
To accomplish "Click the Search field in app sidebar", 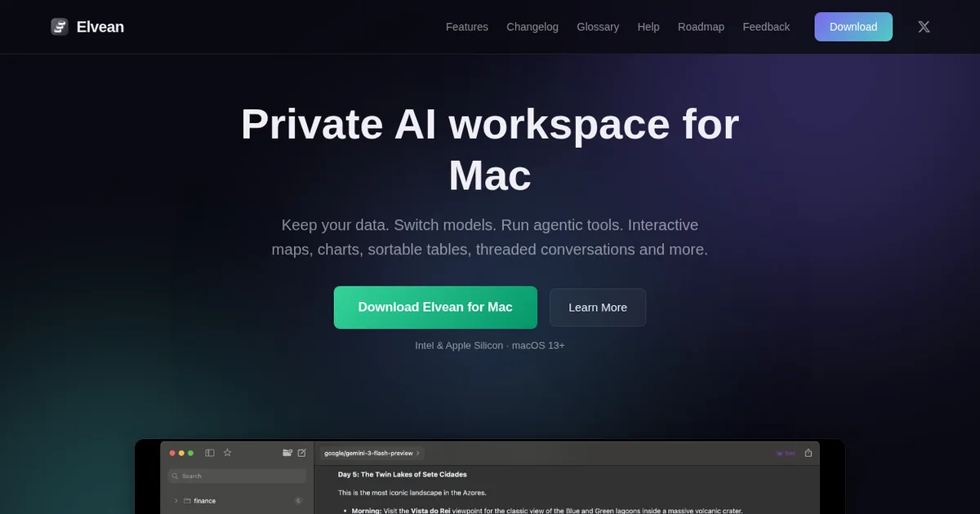I will [x=237, y=476].
